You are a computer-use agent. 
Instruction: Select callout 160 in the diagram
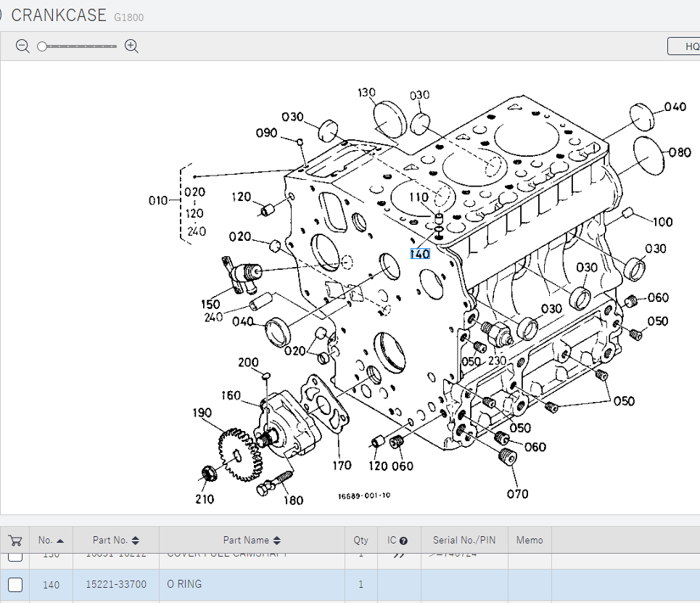231,395
